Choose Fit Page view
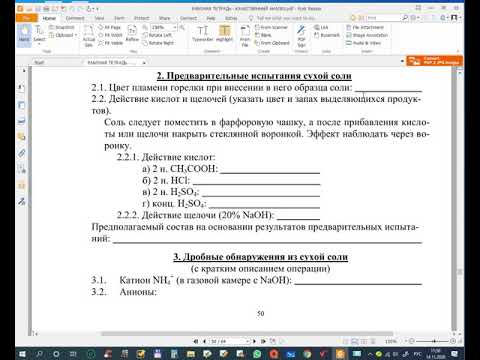 tap(110, 27)
